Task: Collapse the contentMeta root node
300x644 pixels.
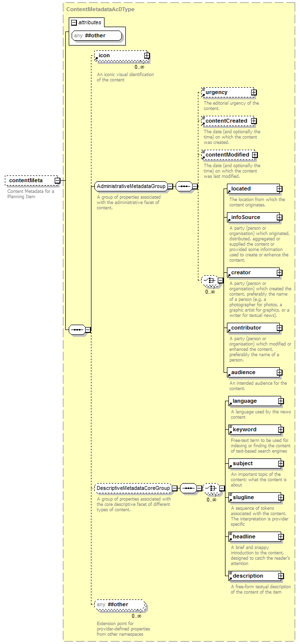Action: click(57, 181)
